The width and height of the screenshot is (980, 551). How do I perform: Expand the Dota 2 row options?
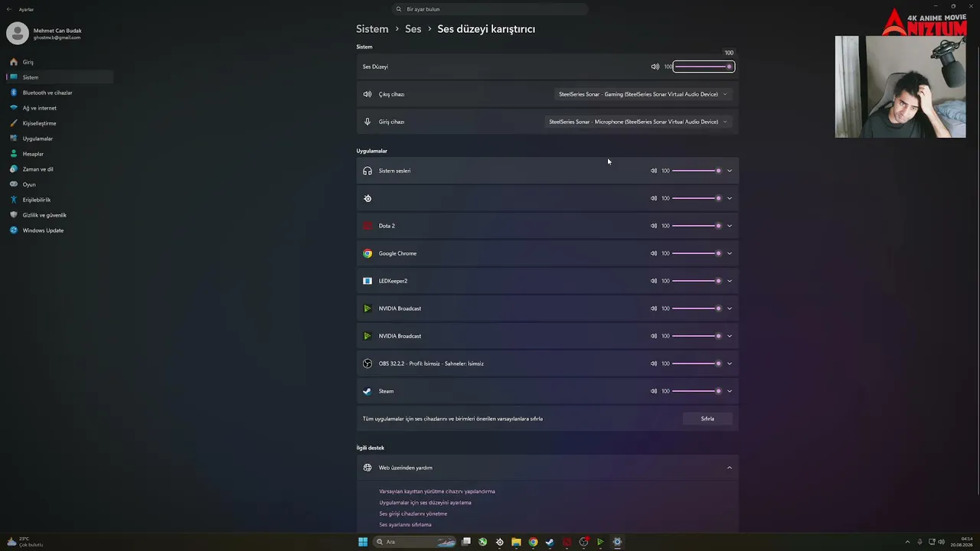730,226
